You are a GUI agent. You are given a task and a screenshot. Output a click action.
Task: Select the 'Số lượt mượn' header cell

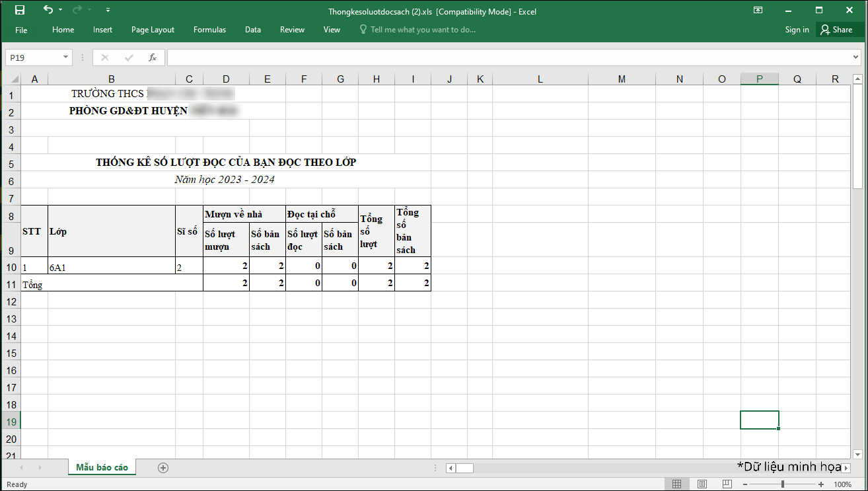(x=226, y=240)
